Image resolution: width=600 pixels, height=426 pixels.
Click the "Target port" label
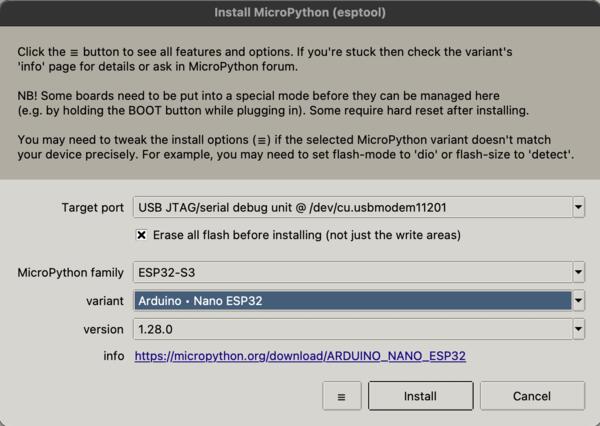pyautogui.click(x=92, y=208)
